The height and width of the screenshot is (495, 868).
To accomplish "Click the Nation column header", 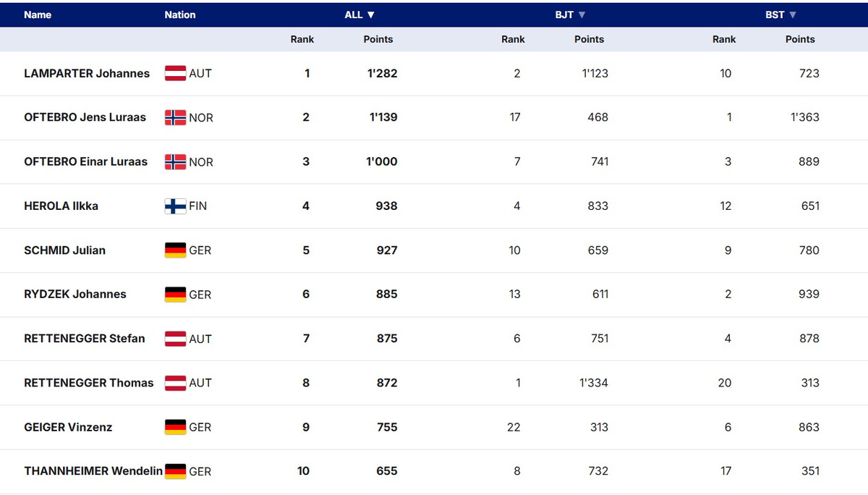I will point(179,14).
